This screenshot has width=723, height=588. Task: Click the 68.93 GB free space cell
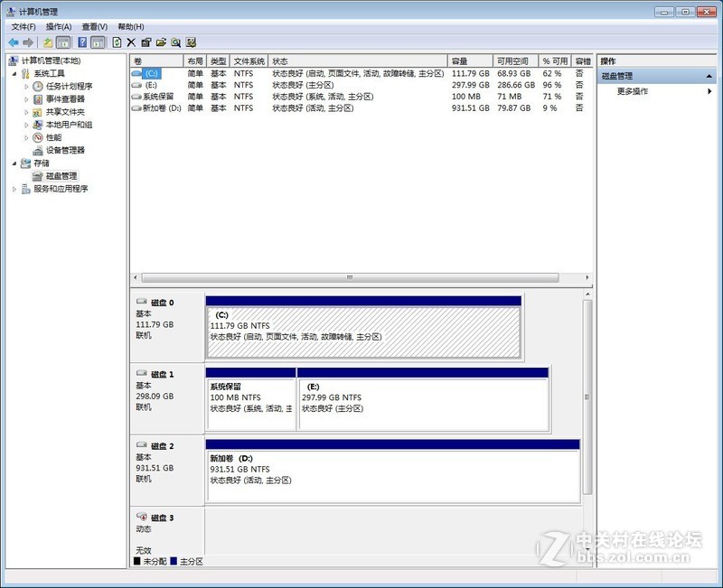click(513, 74)
